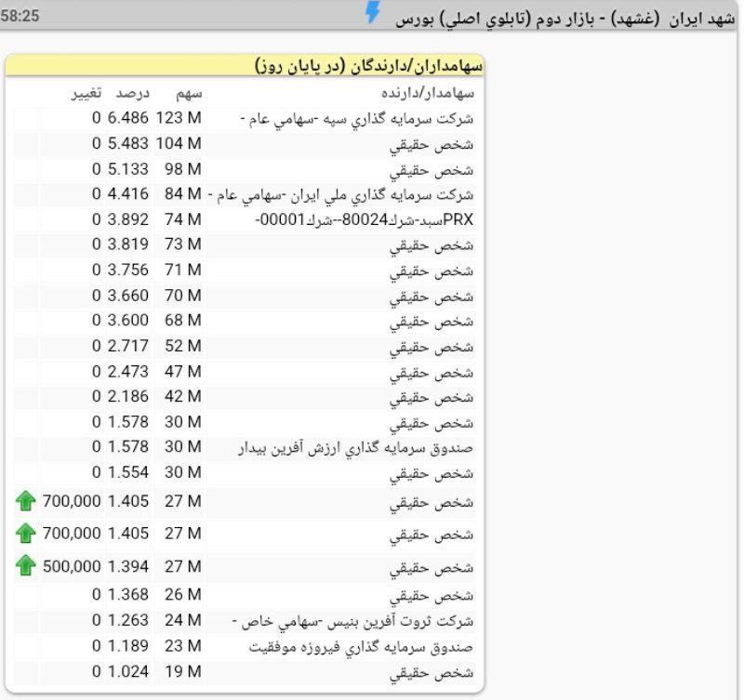Image resolution: width=744 pixels, height=700 pixels.
Task: Click the 500,000 change value
Action: click(x=71, y=566)
